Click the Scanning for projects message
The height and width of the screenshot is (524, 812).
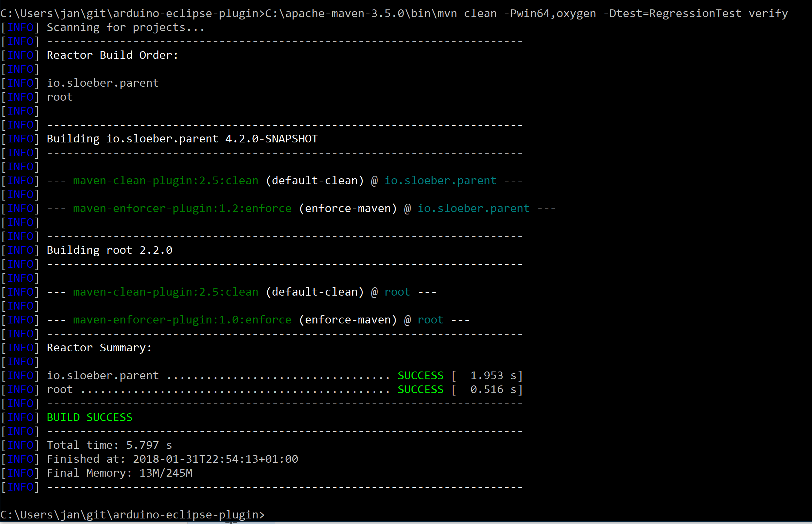125,27
